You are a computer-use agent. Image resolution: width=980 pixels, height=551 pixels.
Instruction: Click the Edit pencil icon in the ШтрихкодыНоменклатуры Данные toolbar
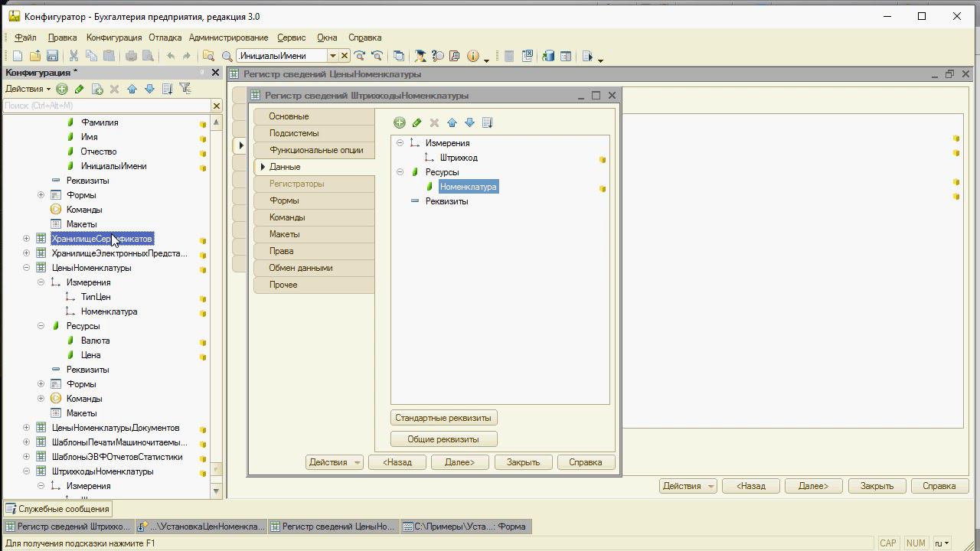click(416, 122)
